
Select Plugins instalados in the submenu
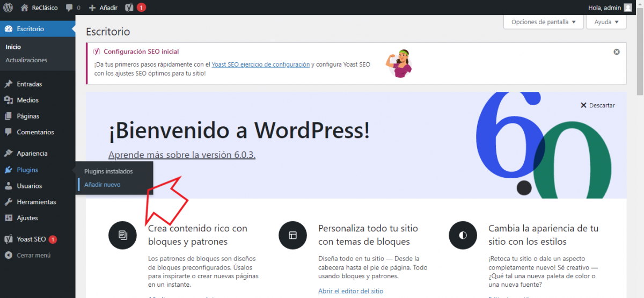(108, 171)
